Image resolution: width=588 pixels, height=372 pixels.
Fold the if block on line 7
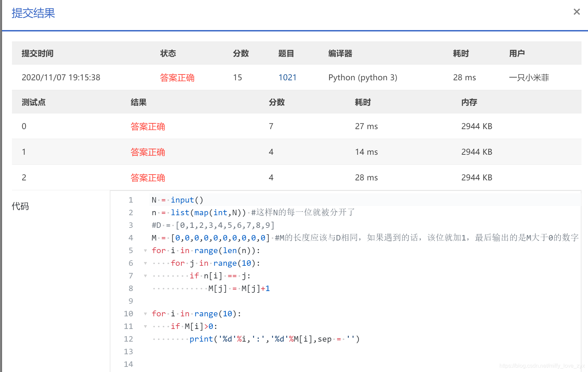[x=145, y=275]
